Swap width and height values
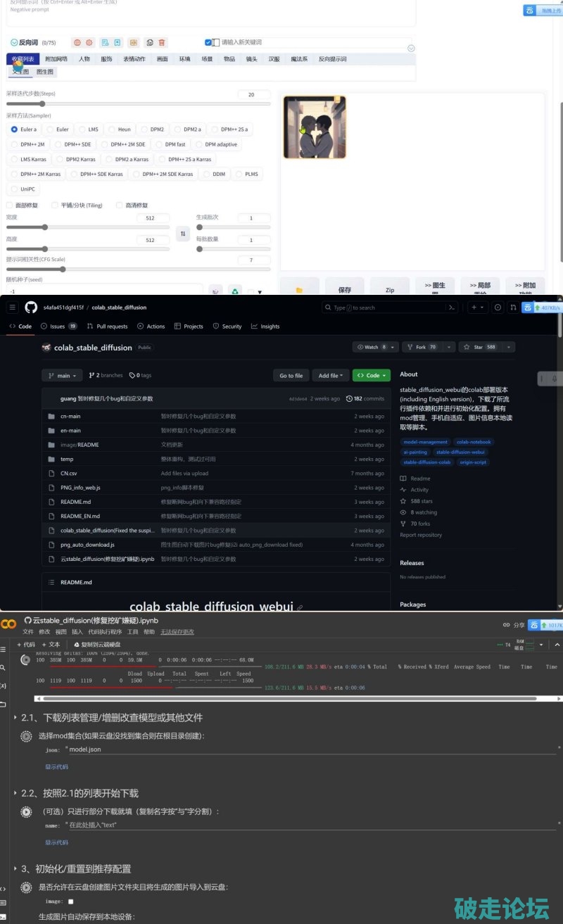 click(x=182, y=234)
